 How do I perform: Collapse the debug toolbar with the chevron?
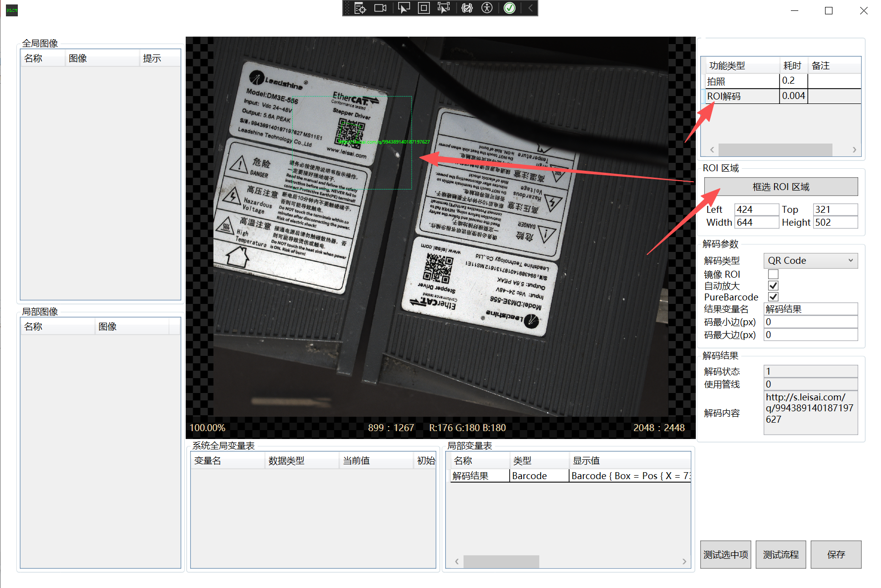(x=530, y=8)
